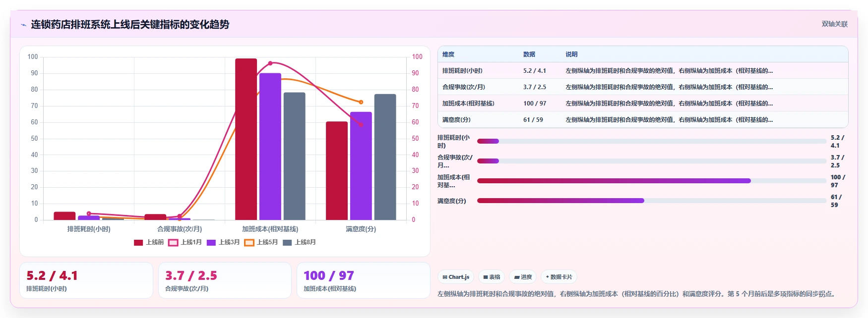Click the 维度 column header
This screenshot has height=318, width=868.
coord(448,54)
